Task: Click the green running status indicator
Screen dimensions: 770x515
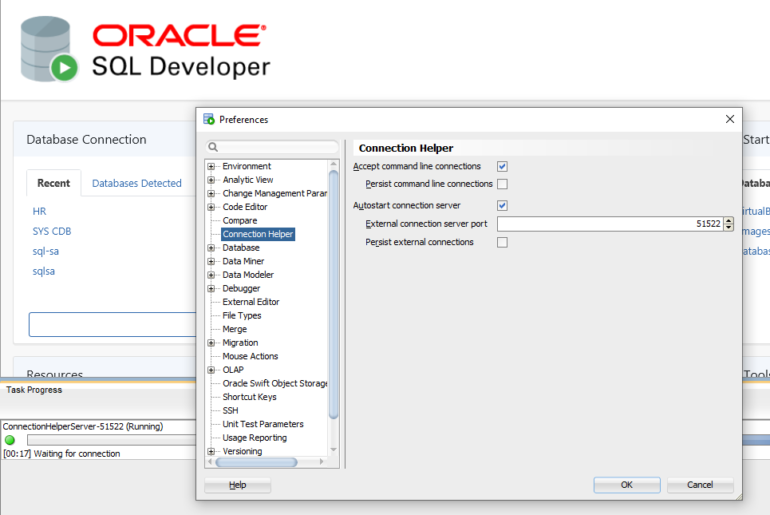Action: (x=10, y=440)
